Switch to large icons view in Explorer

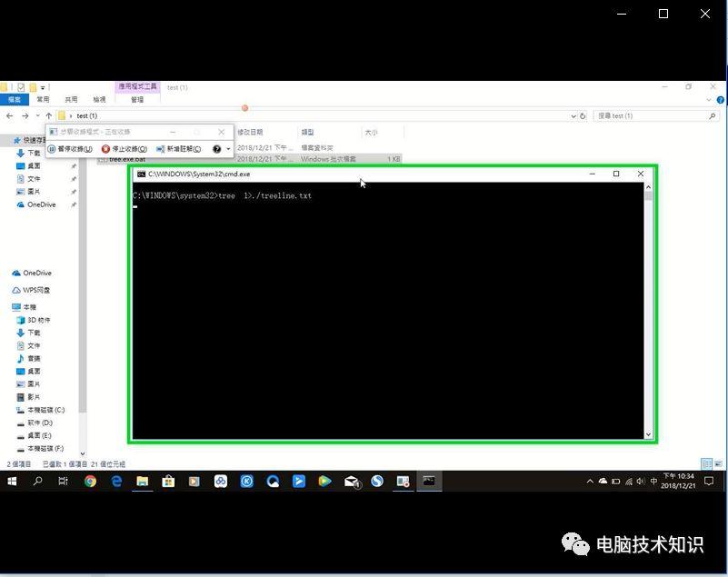pos(718,463)
